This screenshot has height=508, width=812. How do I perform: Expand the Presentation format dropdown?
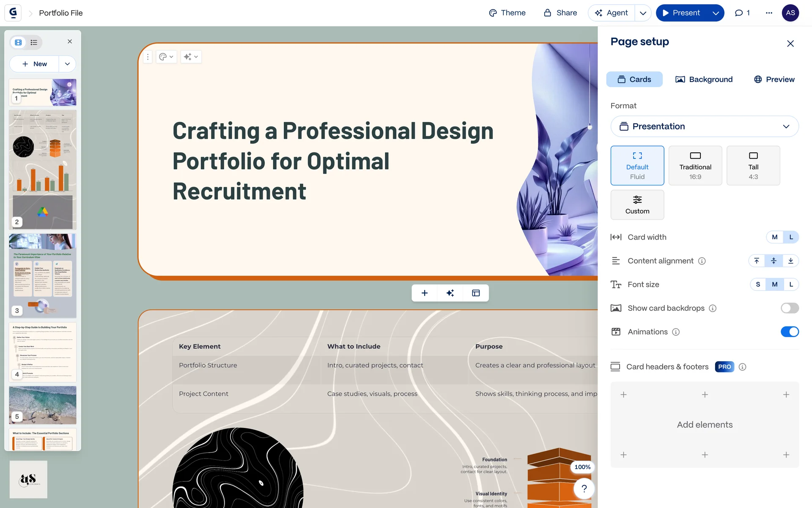pos(705,127)
